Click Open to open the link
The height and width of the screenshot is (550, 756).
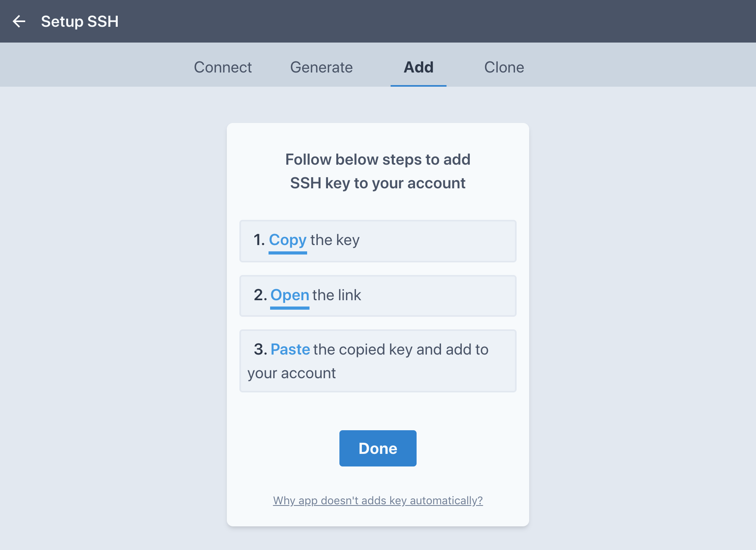(289, 295)
